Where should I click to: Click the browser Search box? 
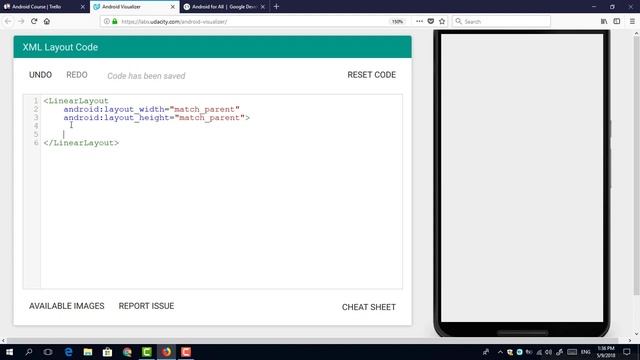point(501,21)
